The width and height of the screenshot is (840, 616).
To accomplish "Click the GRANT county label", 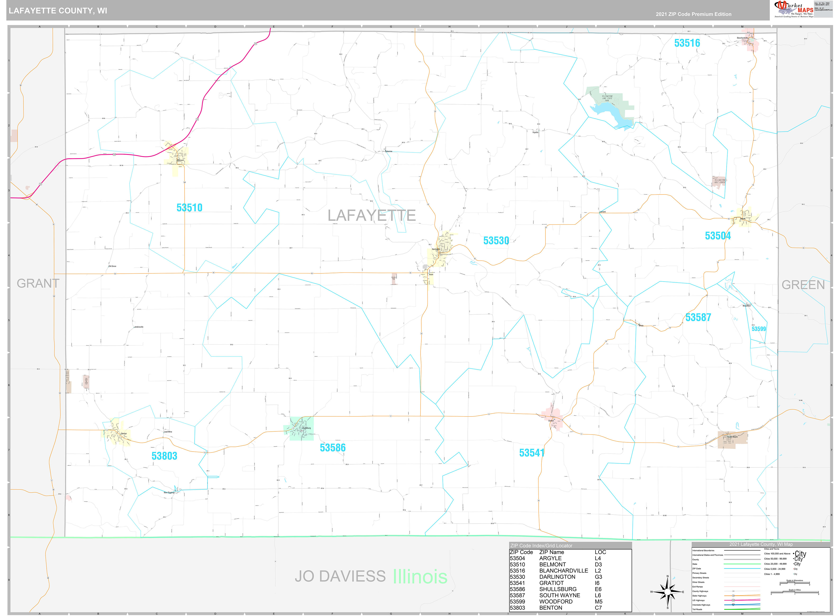I will (38, 283).
